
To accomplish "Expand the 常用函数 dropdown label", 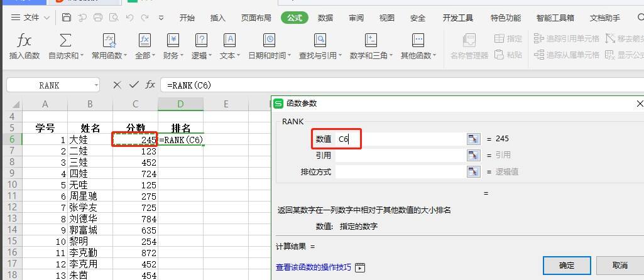I will click(x=109, y=55).
